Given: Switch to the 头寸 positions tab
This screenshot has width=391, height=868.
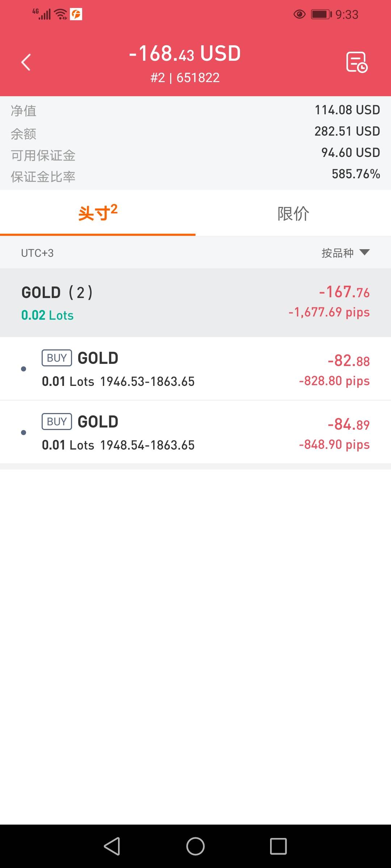Looking at the screenshot, I should pos(98,213).
